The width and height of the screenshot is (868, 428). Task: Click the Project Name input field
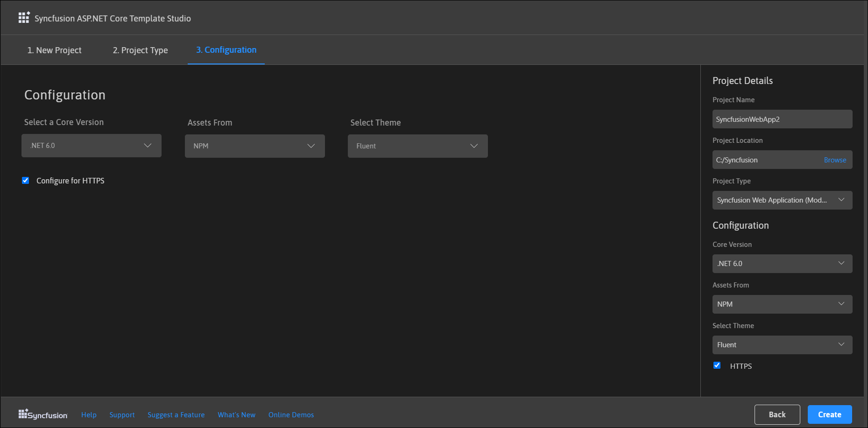point(782,119)
